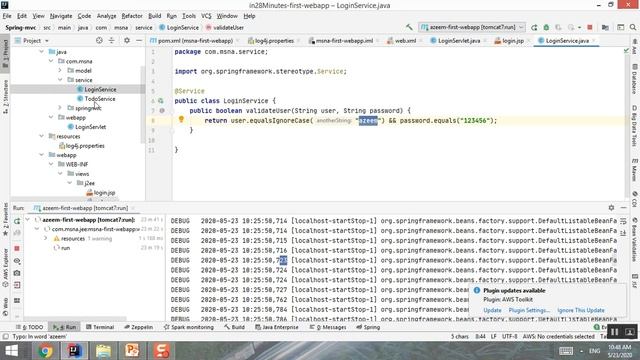The width and height of the screenshot is (640, 360).
Task: Toggle the Database tool window stripe
Action: point(635,78)
